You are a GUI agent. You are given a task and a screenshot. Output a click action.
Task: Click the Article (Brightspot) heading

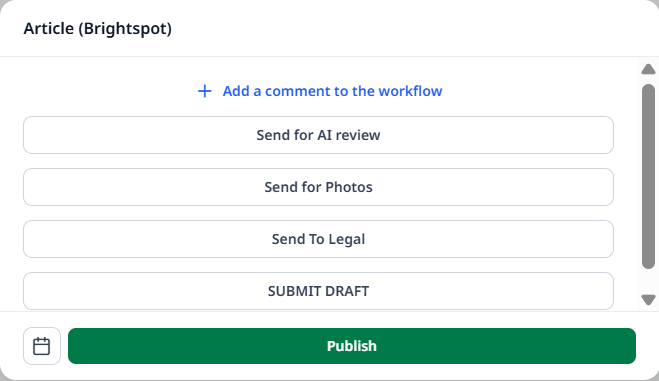coord(98,29)
